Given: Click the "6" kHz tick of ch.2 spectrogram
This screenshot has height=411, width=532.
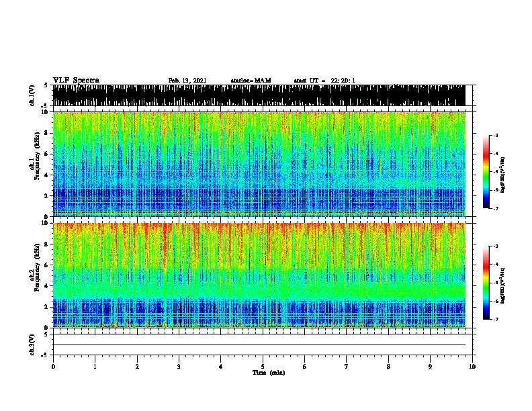Looking at the screenshot, I should coord(47,265).
